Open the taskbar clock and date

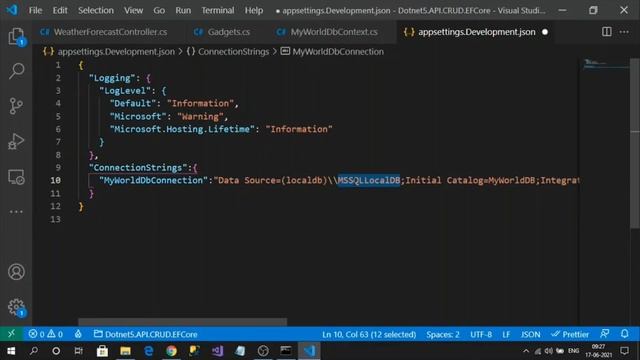click(598, 351)
